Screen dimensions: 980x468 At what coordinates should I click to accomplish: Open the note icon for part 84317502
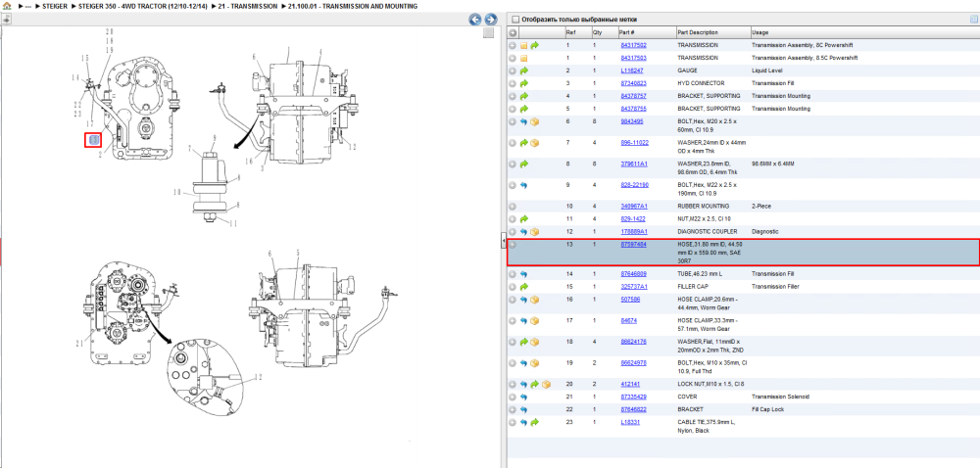pyautogui.click(x=524, y=46)
